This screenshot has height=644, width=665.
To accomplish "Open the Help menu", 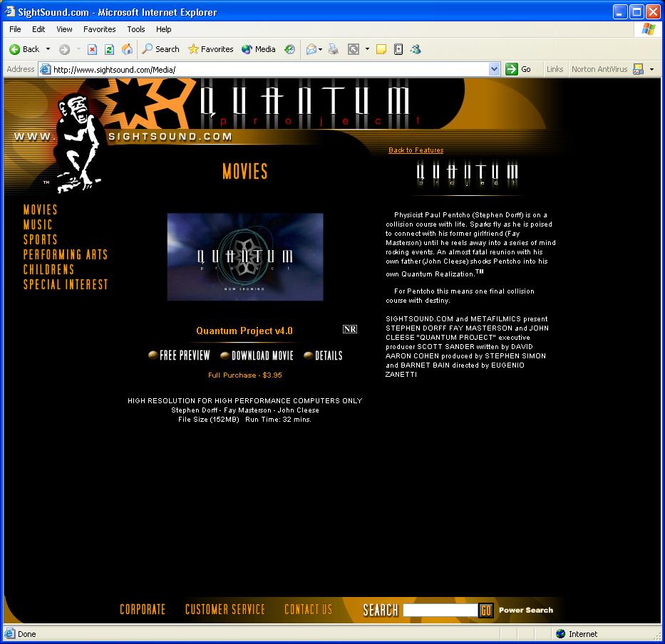I will pos(163,29).
